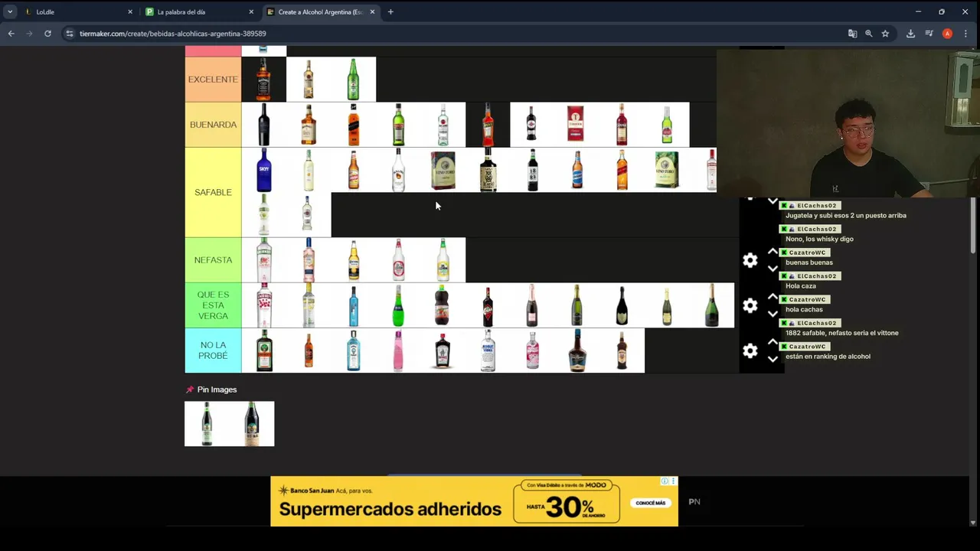Viewport: 980px width, 551px height.
Task: Select Jack Daniel's bottle in EXCELENTE
Action: pyautogui.click(x=263, y=80)
